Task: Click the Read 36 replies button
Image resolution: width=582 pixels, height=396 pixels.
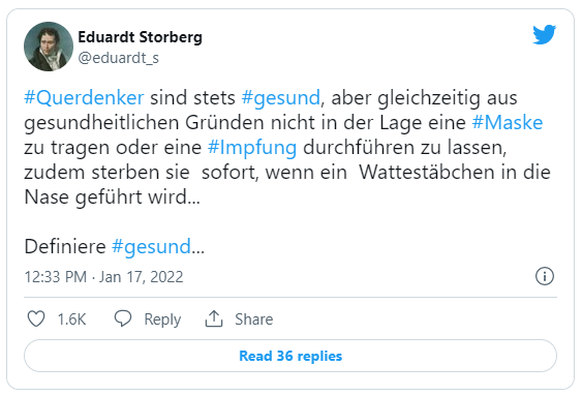Action: click(290, 356)
